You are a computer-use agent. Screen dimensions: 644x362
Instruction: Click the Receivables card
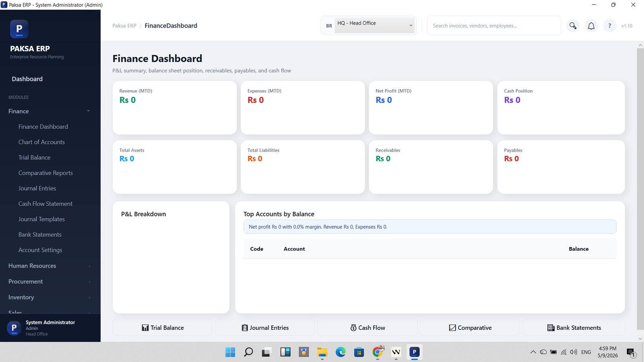pos(431,167)
